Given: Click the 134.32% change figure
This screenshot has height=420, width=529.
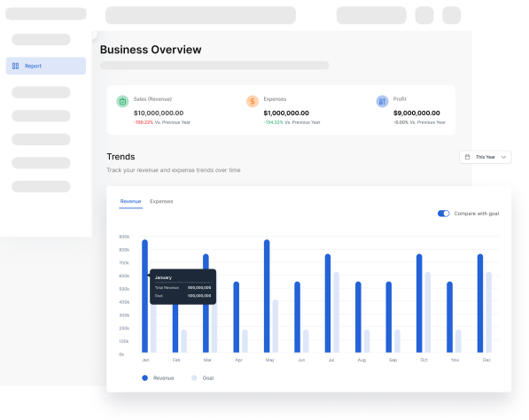Looking at the screenshot, I should click(273, 122).
